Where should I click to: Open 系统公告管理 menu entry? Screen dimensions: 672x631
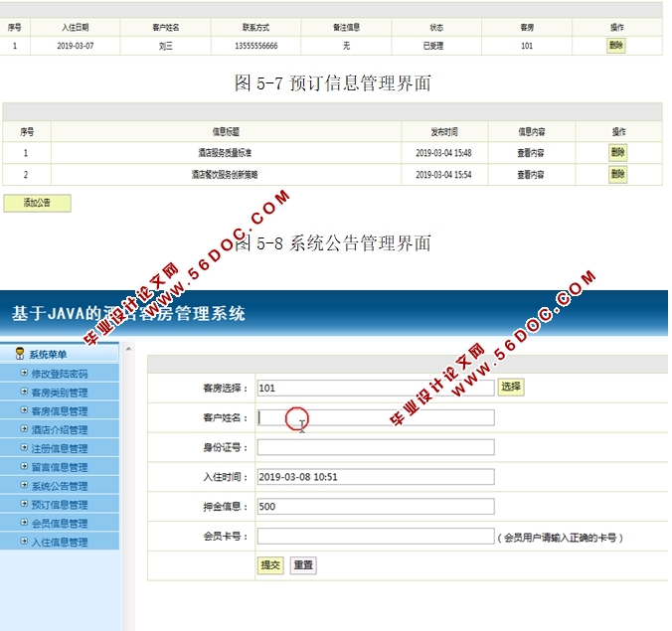(60, 486)
